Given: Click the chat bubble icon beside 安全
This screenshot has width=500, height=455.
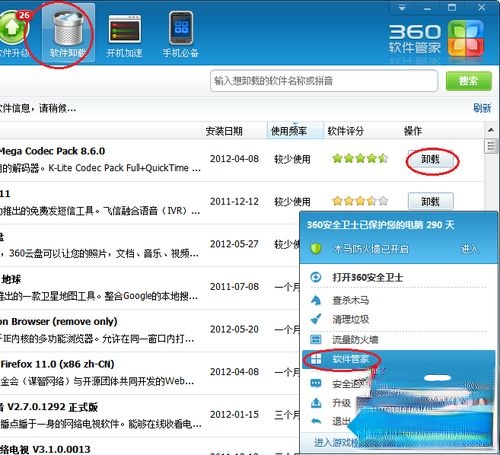Looking at the screenshot, I should pyautogui.click(x=316, y=383).
